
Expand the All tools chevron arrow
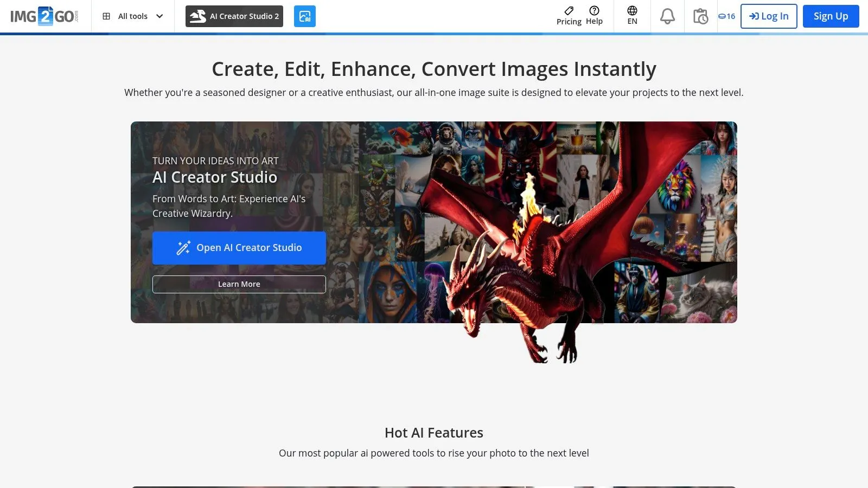click(x=158, y=16)
